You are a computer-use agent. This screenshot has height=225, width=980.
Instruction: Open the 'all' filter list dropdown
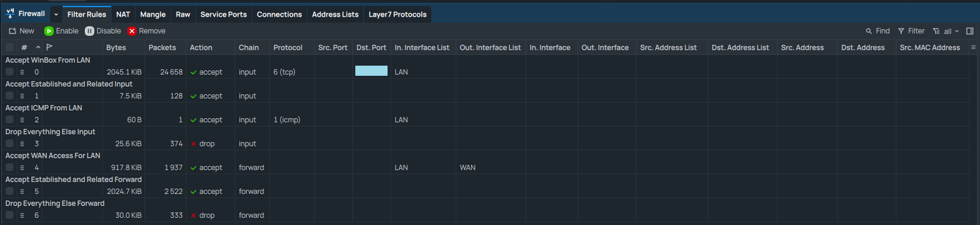point(946,31)
